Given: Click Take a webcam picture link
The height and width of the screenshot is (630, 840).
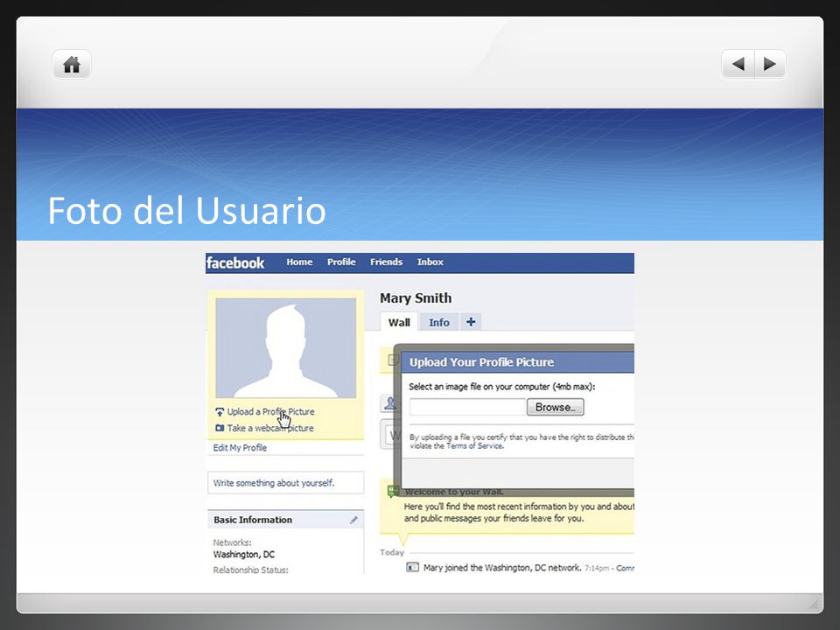Looking at the screenshot, I should coord(270,428).
